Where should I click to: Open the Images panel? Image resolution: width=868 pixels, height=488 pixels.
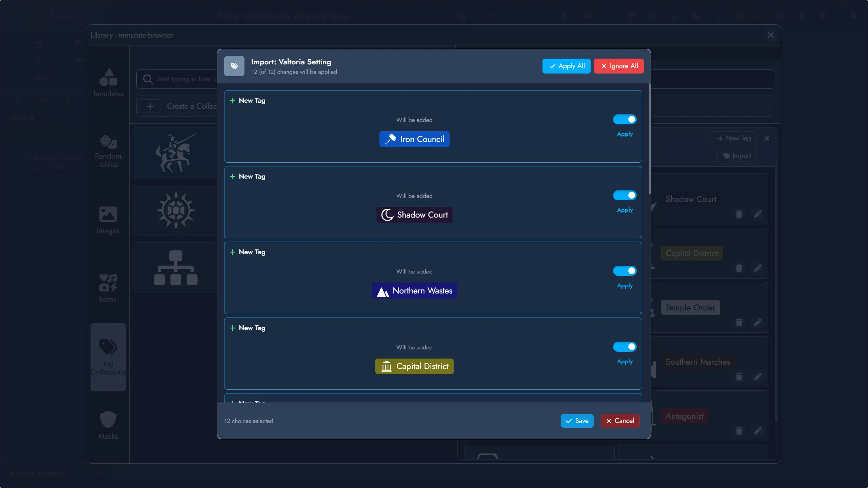coord(108,219)
